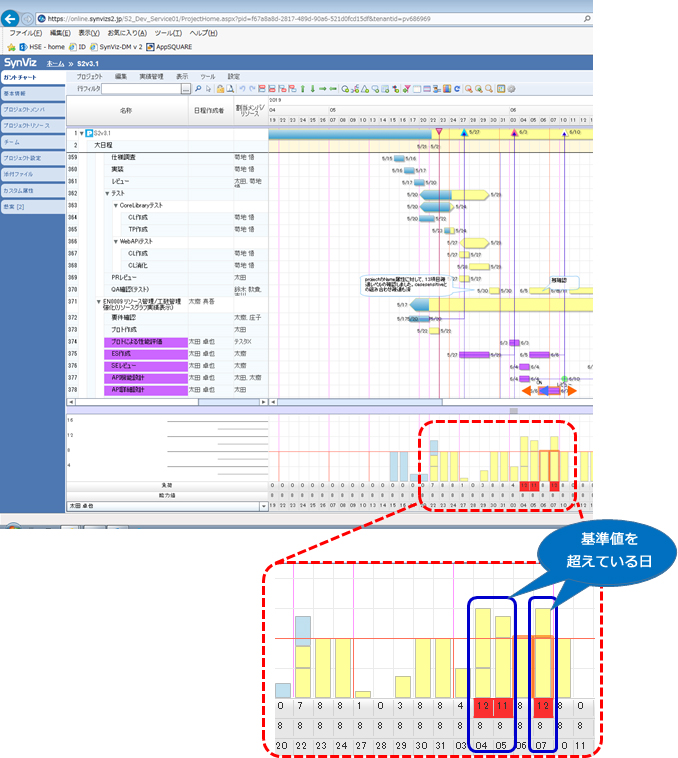Viewport: 678px width, 758px height.
Task: Click the blue P project icon for S2v3.1
Action: [x=89, y=132]
